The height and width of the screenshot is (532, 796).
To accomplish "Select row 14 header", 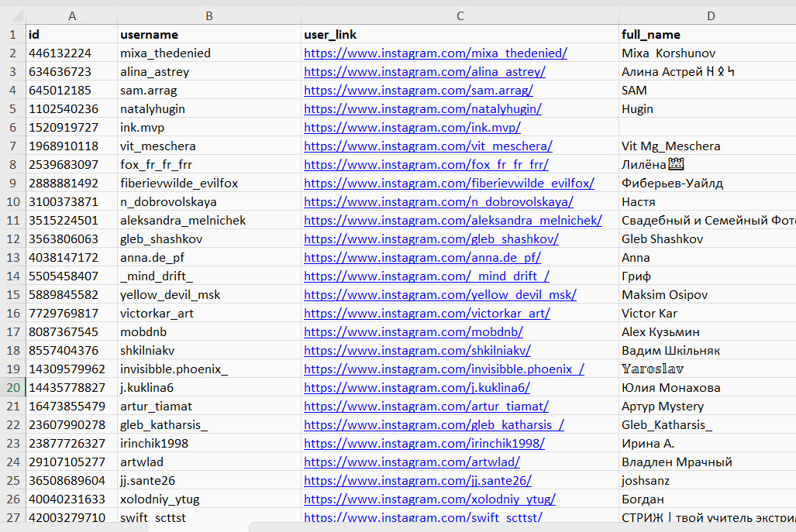I will tap(13, 276).
